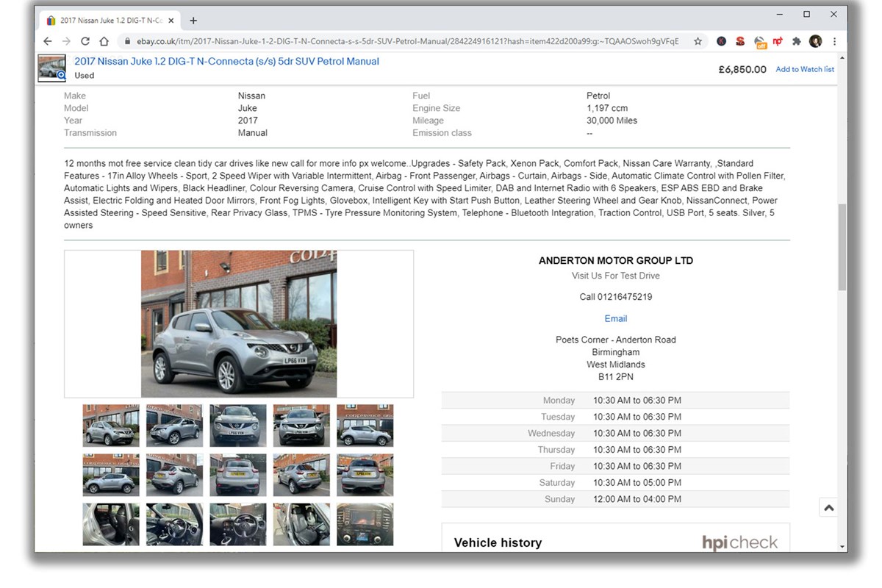Open the Chrome three-dot menu
882x588 pixels.
(x=835, y=41)
